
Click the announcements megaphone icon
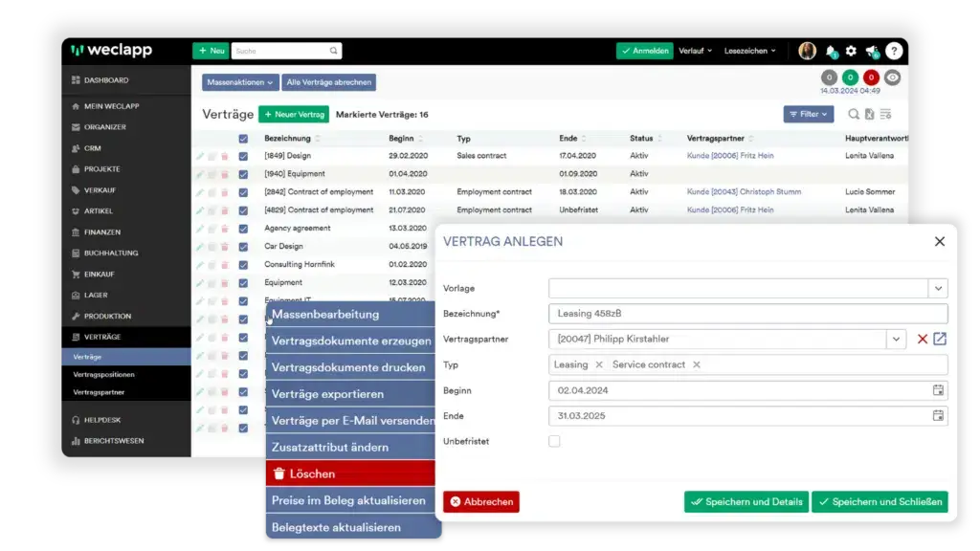pyautogui.click(x=872, y=51)
